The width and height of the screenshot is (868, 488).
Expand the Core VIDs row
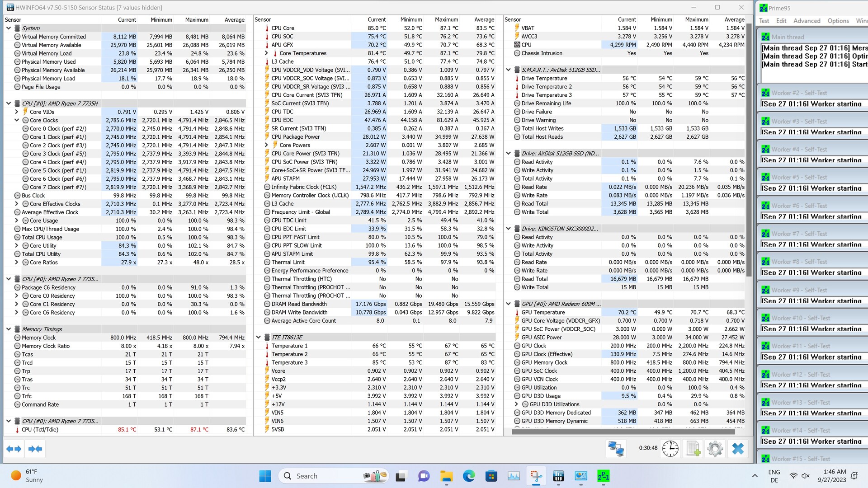click(x=17, y=112)
